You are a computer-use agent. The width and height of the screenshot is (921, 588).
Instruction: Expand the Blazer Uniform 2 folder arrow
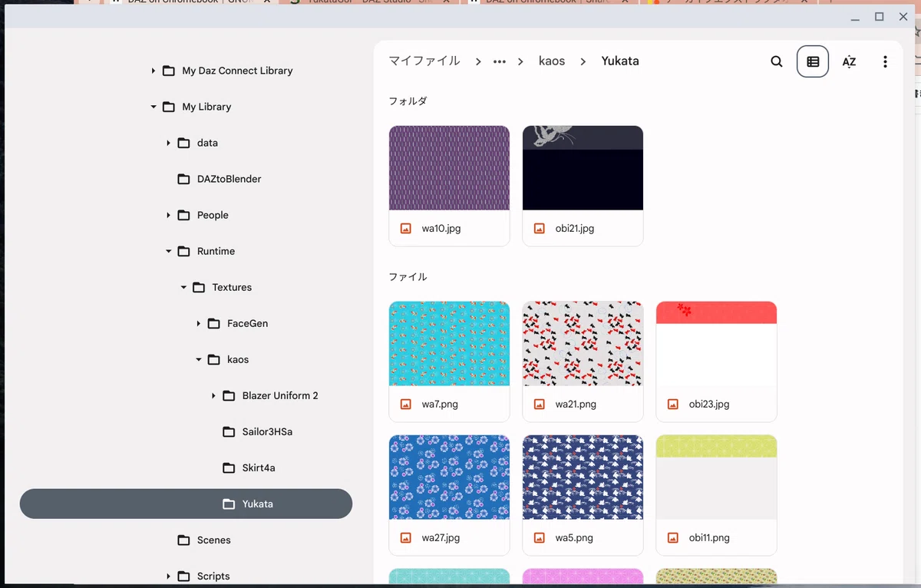point(213,395)
